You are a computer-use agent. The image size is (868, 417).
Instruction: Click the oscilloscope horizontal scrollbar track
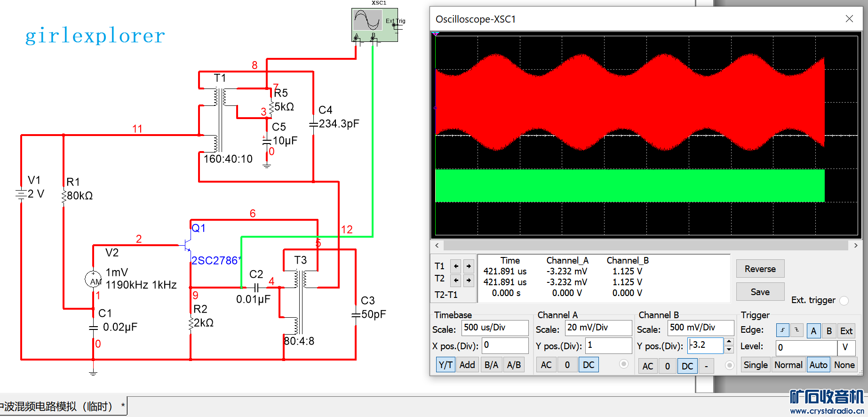coord(646,245)
